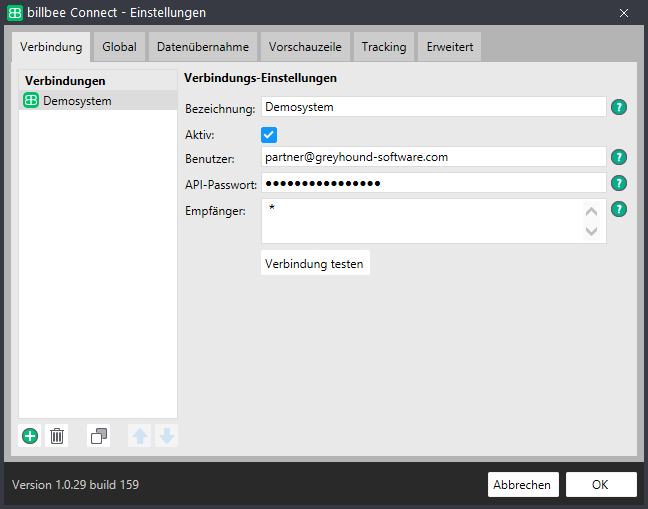Open help for the Benutzer field
648x509 pixels.
(x=619, y=157)
